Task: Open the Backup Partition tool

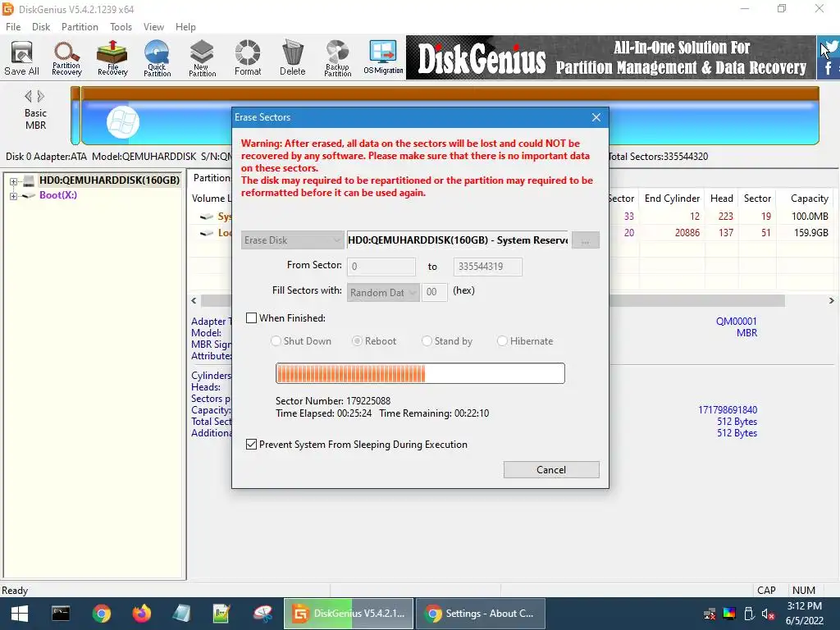Action: pyautogui.click(x=337, y=58)
